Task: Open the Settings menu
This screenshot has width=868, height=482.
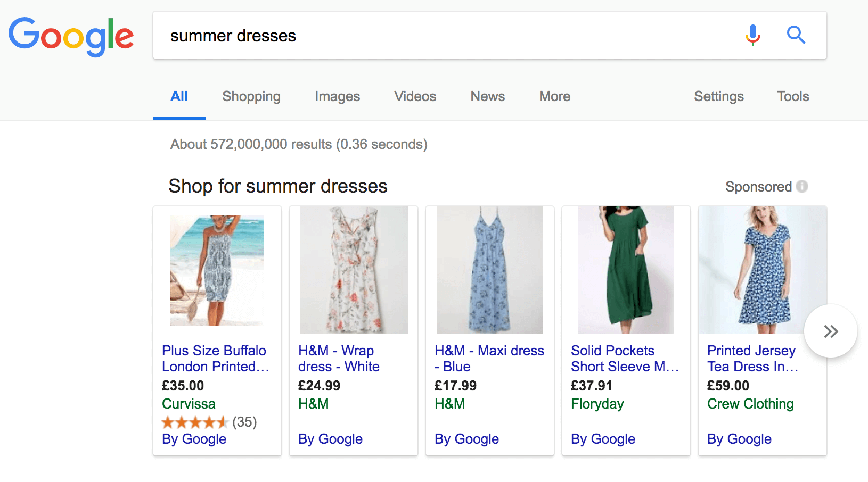Action: tap(719, 96)
